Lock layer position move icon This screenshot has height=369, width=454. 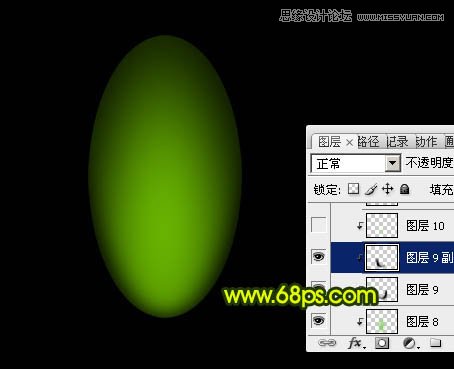tap(387, 189)
